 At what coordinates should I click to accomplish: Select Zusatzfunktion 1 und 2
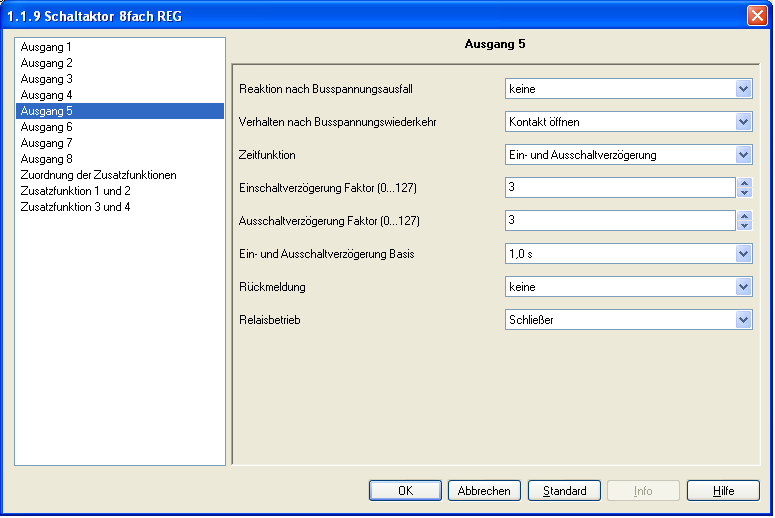pos(75,191)
